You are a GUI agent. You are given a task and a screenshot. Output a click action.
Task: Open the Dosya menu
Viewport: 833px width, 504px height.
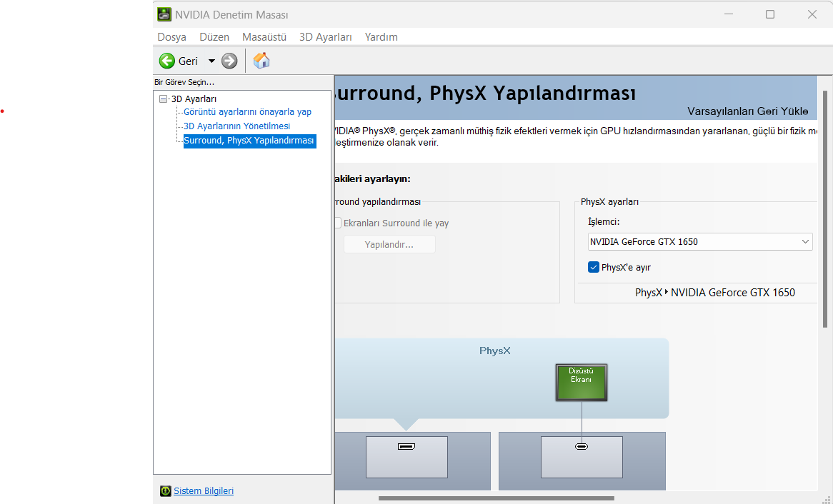click(171, 37)
